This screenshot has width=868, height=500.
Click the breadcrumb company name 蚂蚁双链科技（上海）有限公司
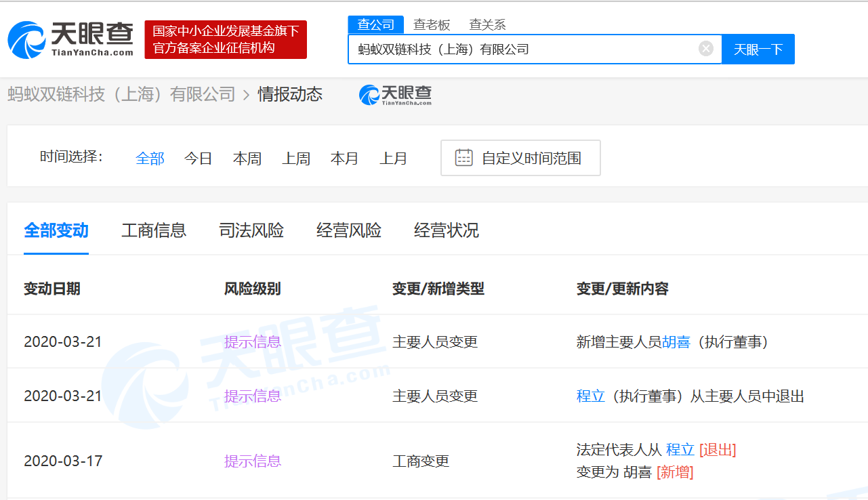point(121,94)
